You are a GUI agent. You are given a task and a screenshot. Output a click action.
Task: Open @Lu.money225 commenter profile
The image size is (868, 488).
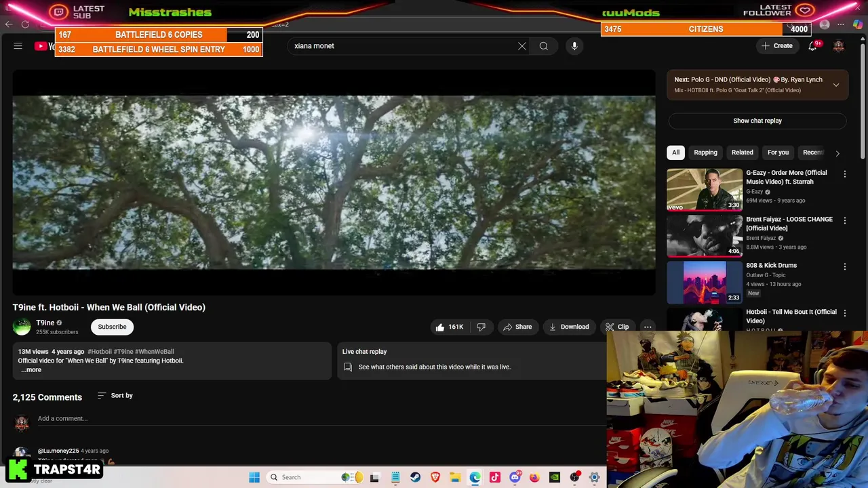tap(58, 451)
